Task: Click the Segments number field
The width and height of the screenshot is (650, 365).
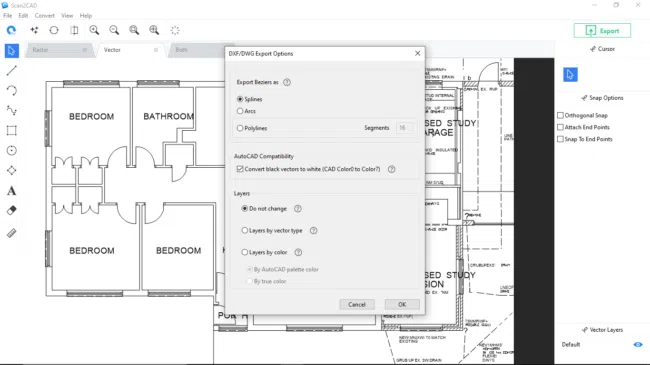Action: [404, 128]
